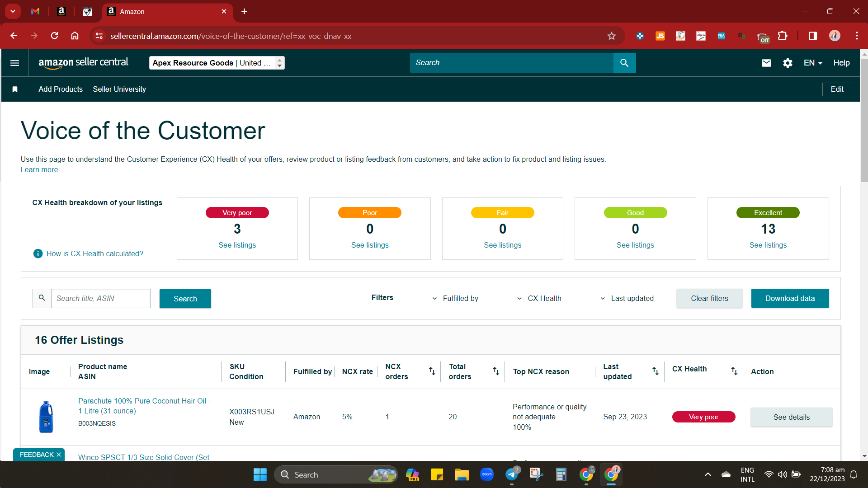Open the orange JS browser extension
868x488 pixels.
pyautogui.click(x=660, y=36)
